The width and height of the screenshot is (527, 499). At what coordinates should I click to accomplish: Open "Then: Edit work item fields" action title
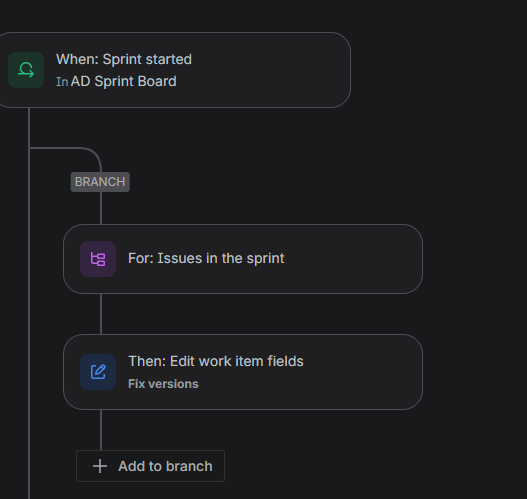click(216, 361)
